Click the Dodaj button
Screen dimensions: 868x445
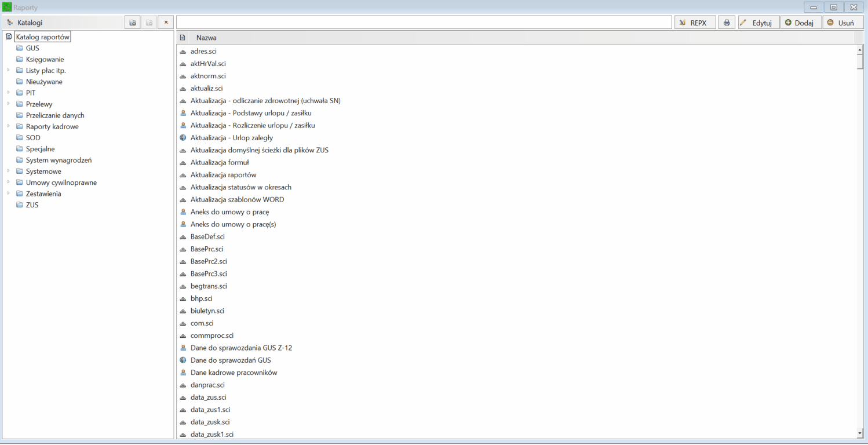point(801,23)
